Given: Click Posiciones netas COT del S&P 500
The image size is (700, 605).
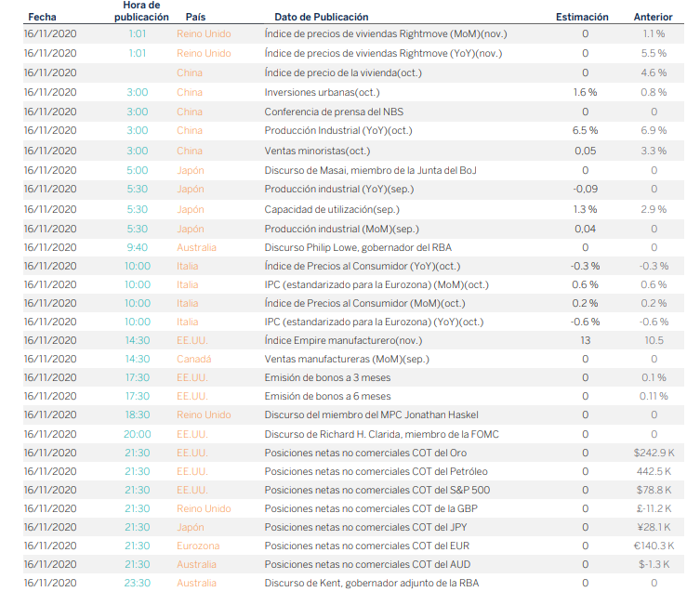Looking at the screenshot, I should pos(376,490).
